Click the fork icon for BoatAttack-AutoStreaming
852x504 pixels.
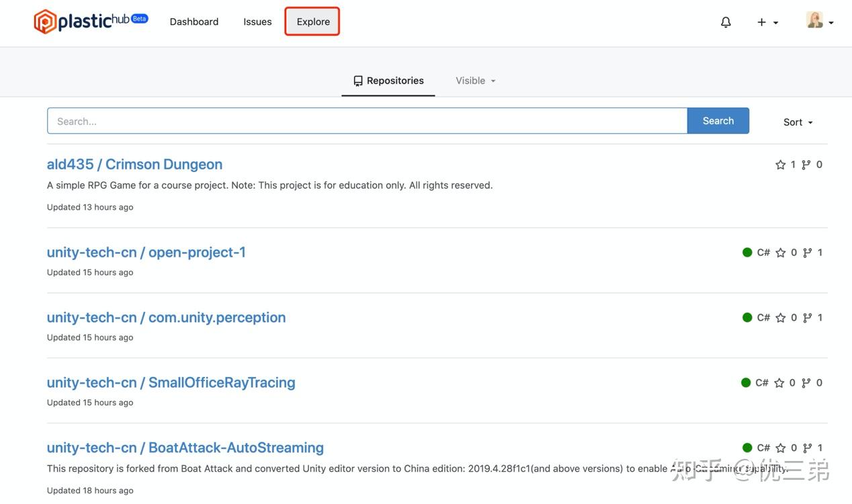(x=807, y=448)
